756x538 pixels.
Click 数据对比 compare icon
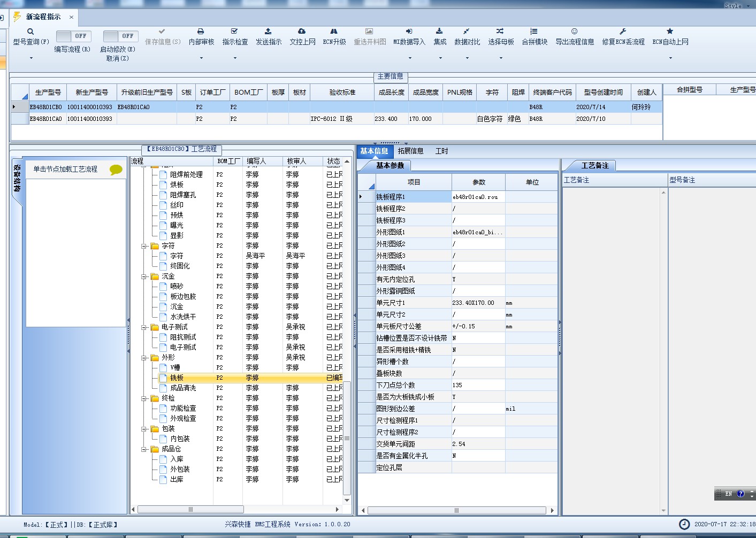(467, 32)
